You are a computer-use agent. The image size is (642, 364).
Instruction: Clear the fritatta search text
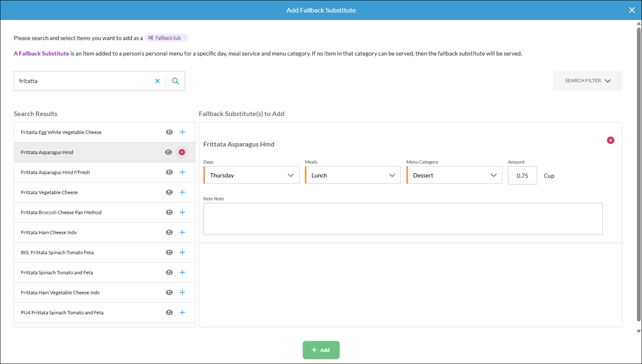click(x=157, y=81)
